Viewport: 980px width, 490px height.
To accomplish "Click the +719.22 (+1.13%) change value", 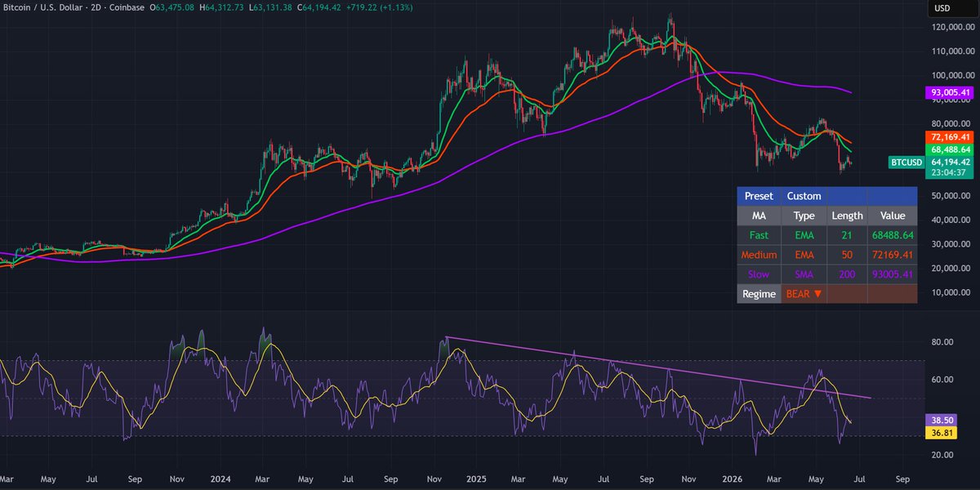I will click(x=377, y=7).
